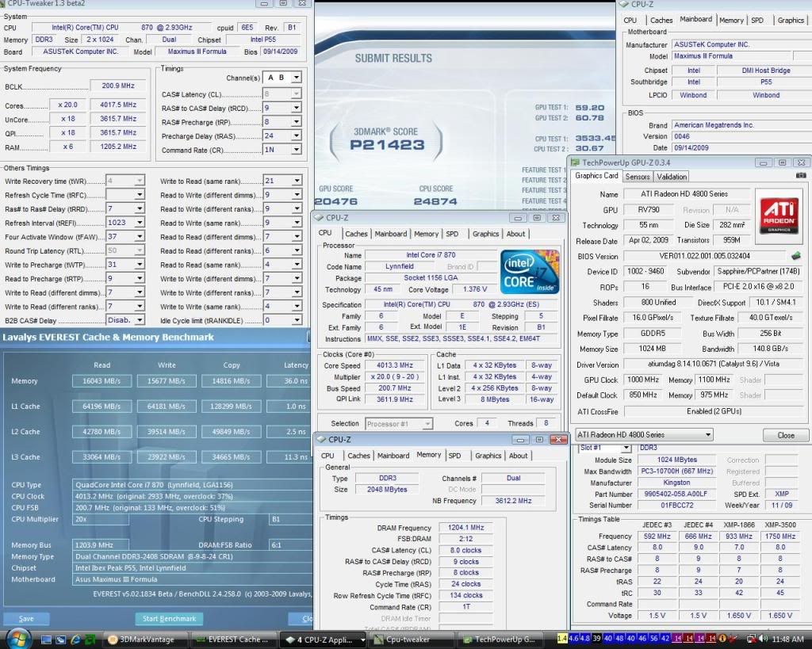Switch to the Sensors tab in GPU-Z
The image size is (812, 649).
click(x=637, y=177)
